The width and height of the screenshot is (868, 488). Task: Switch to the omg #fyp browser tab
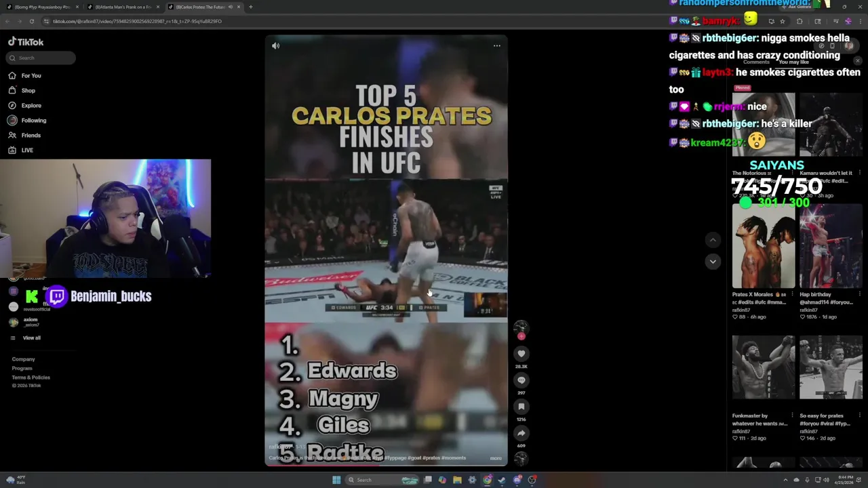click(42, 7)
